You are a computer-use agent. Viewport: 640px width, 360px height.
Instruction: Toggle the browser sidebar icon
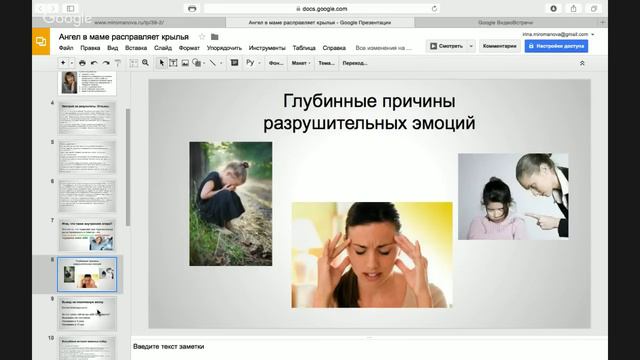tap(70, 9)
